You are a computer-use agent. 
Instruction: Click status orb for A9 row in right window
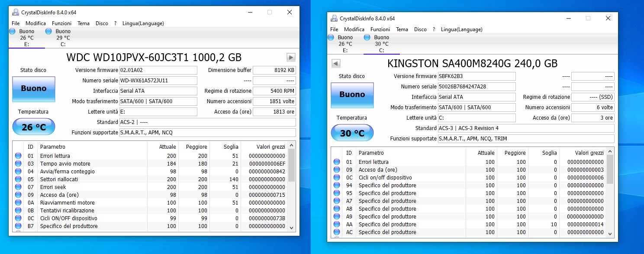pos(337,216)
